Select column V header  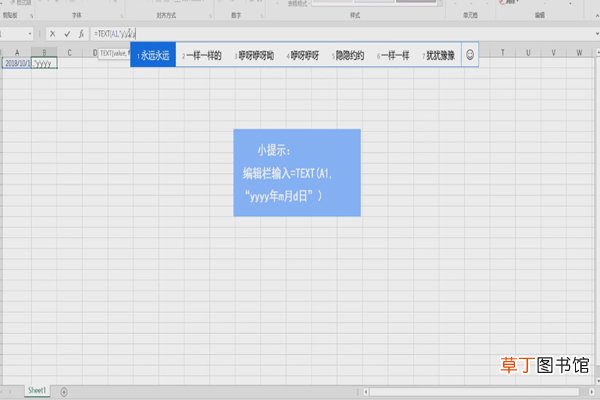click(553, 53)
